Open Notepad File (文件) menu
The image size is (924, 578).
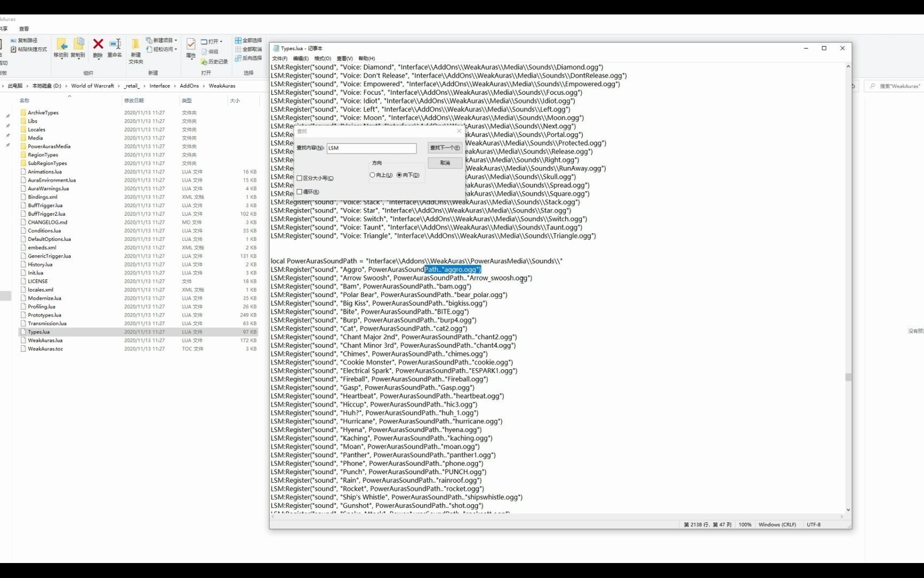tap(280, 58)
